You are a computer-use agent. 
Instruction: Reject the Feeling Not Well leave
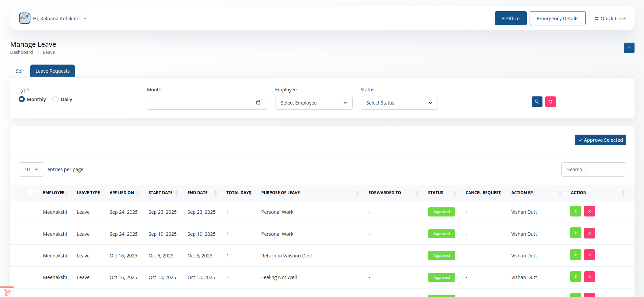[x=589, y=277]
